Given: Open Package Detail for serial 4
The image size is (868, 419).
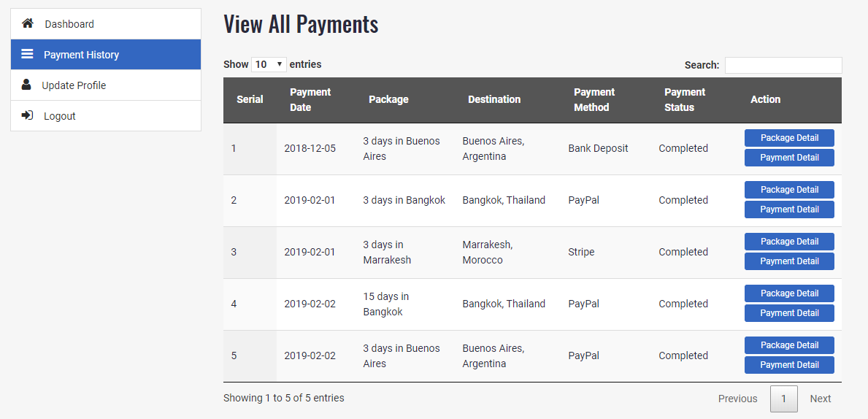Looking at the screenshot, I should (x=789, y=293).
